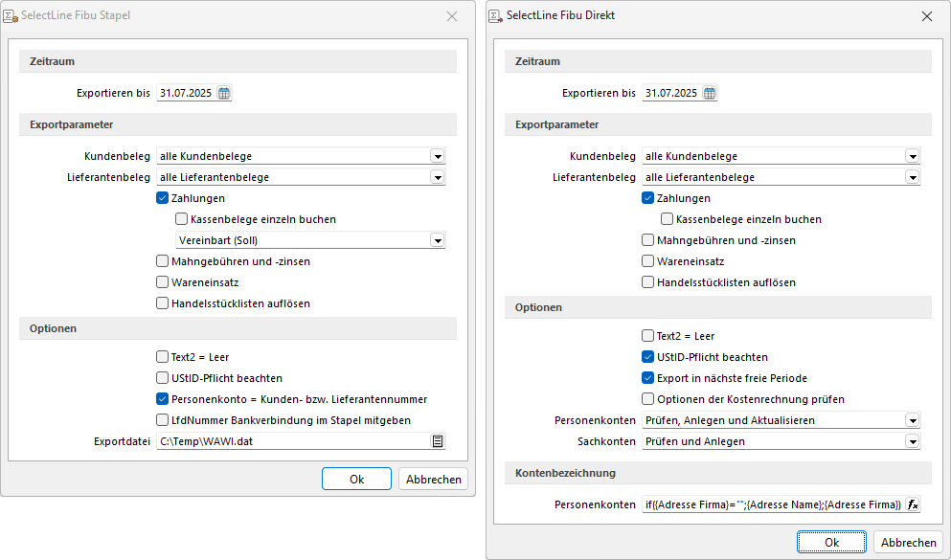Expand Kundenbeleg dropdown in Fibu Stapel
951x560 pixels.
[437, 156]
